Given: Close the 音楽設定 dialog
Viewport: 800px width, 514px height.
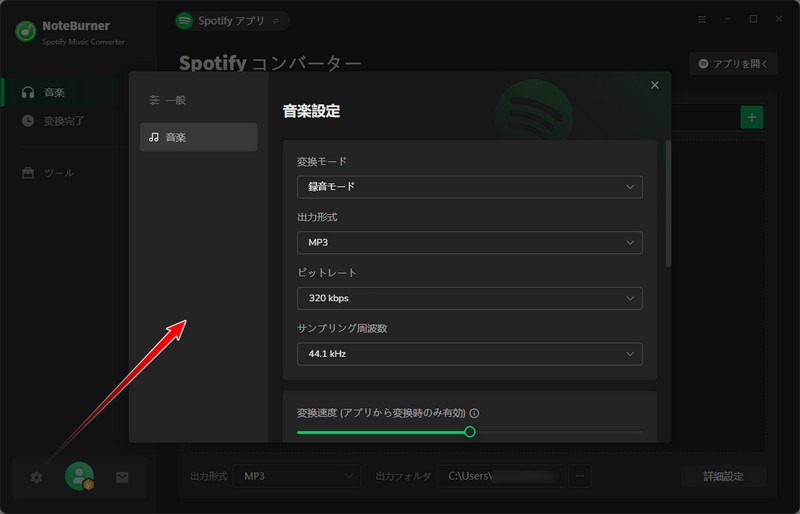Looking at the screenshot, I should pyautogui.click(x=655, y=85).
